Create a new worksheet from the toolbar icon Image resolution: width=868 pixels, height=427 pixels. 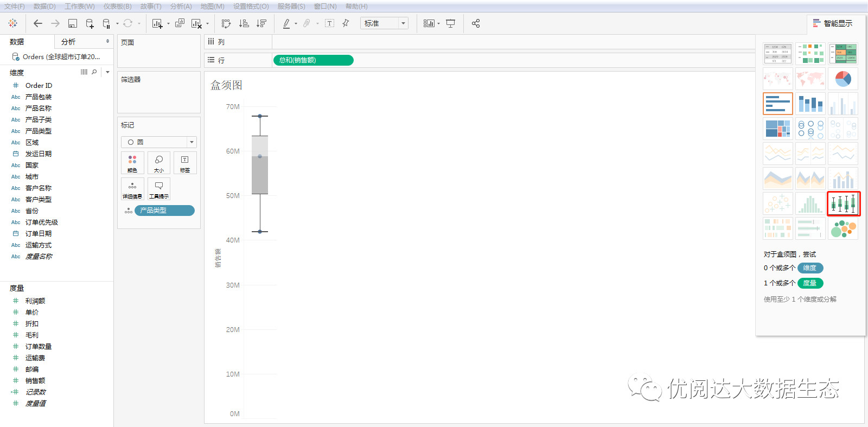(x=157, y=23)
